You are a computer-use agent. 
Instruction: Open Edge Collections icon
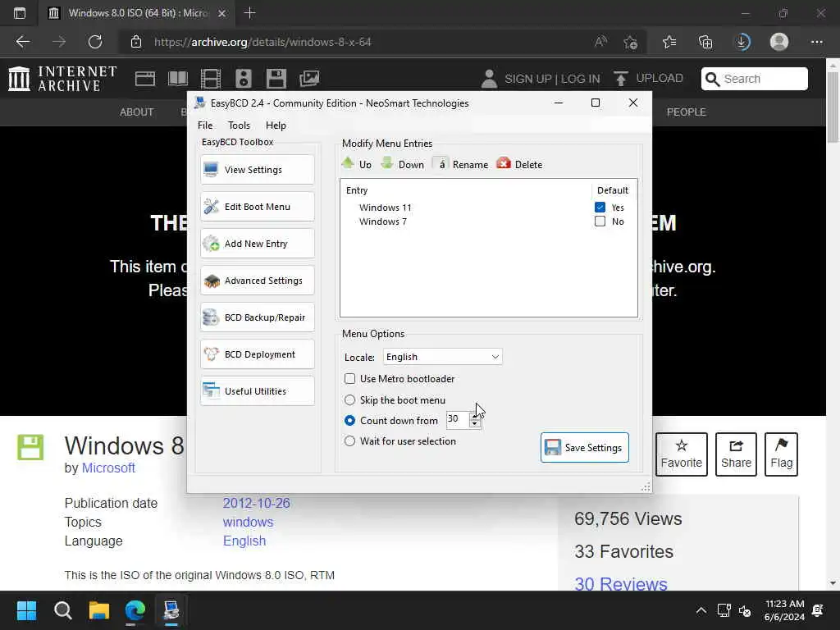coord(705,42)
